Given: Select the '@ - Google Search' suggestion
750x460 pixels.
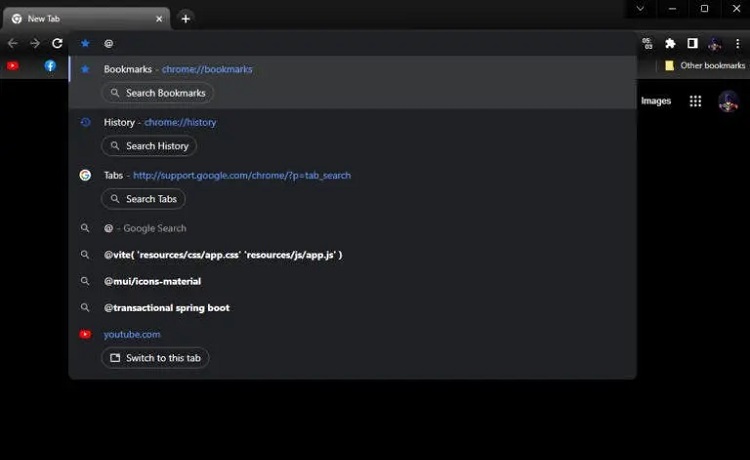Looking at the screenshot, I should (x=353, y=228).
